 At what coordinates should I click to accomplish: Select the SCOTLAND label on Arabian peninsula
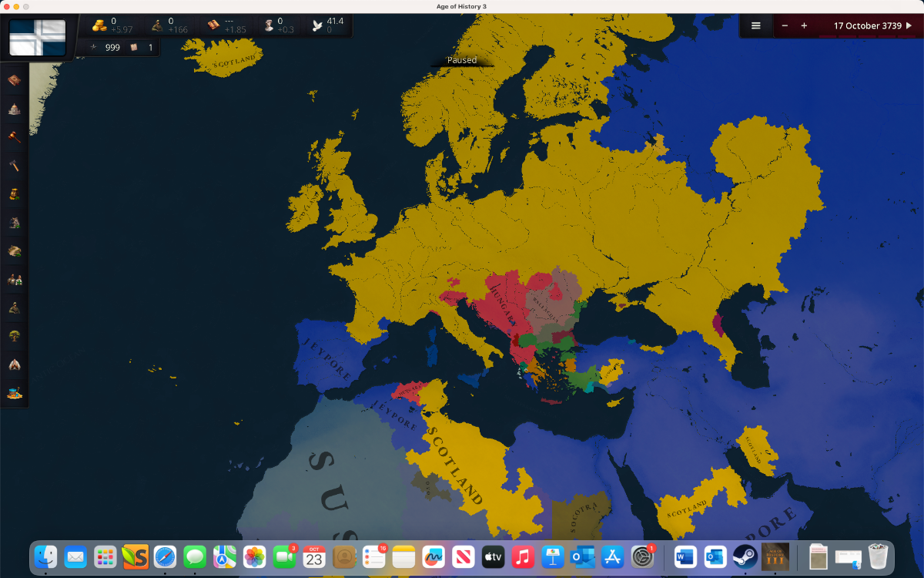click(687, 509)
